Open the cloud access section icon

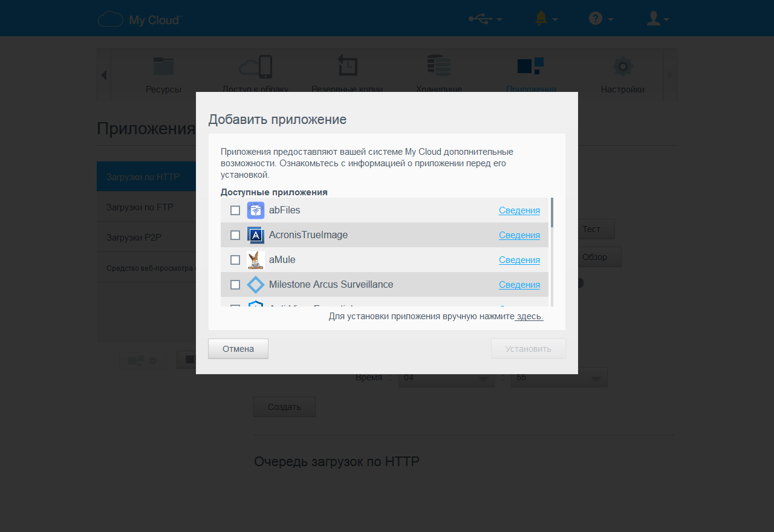(x=256, y=66)
